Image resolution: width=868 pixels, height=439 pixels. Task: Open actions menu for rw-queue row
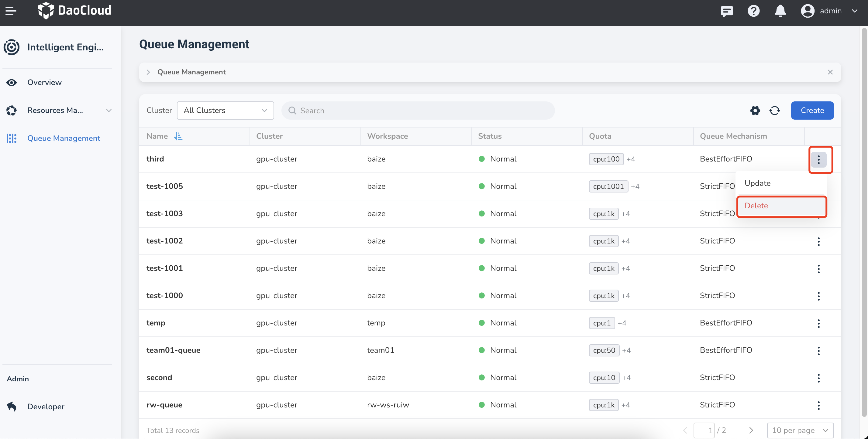click(x=818, y=405)
